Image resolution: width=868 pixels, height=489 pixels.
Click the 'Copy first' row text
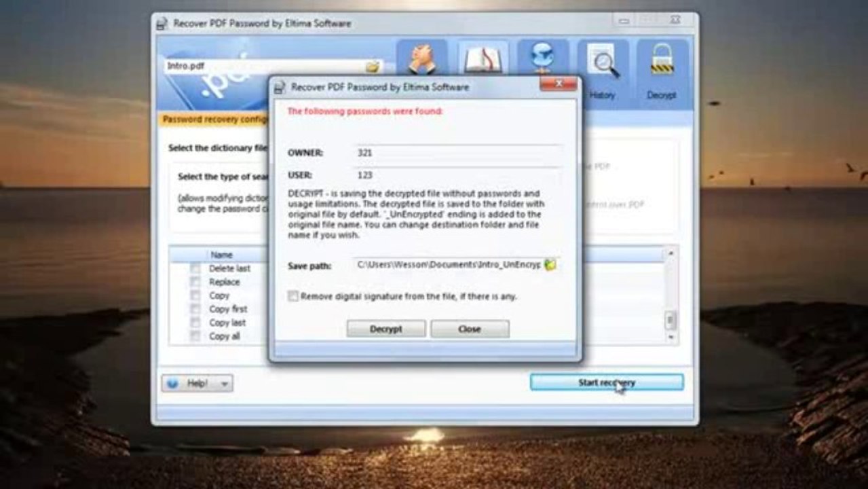click(x=228, y=309)
